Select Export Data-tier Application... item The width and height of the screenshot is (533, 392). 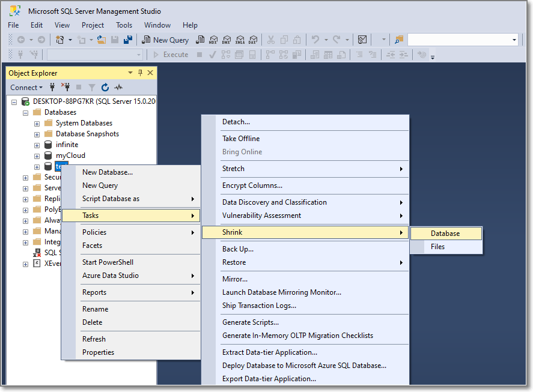tap(305, 379)
